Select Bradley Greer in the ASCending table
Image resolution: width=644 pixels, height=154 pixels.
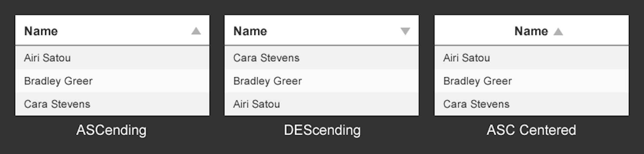click(58, 81)
